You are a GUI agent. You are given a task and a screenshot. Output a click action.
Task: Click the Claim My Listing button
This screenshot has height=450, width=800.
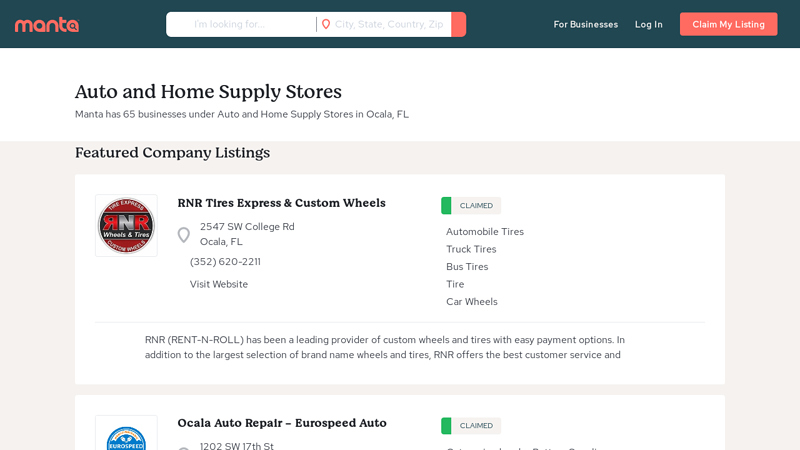pyautogui.click(x=729, y=24)
